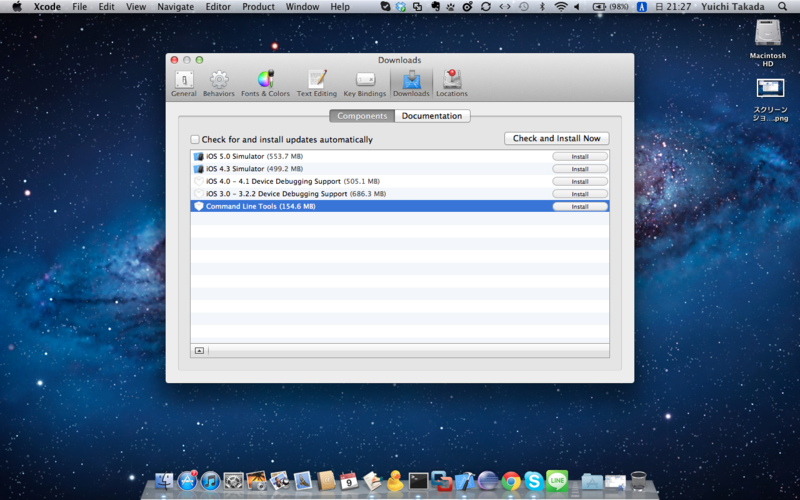
Task: Install iOS 3.0 - 3.2.2 Device Debugging Support
Action: [580, 194]
